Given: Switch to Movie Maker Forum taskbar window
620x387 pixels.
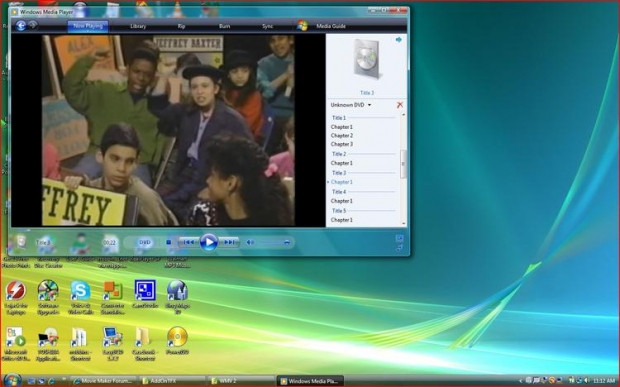Looking at the screenshot, I should click(103, 381).
